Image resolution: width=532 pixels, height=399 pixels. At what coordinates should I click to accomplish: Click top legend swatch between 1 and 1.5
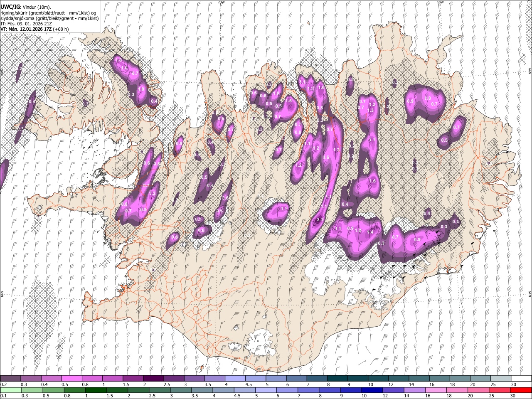coord(113,378)
